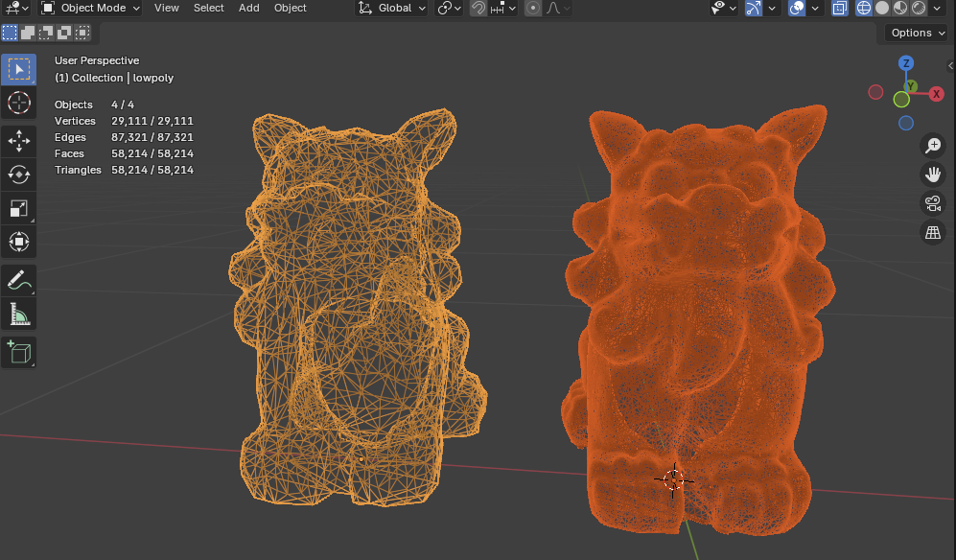Click the Faces '58,214 / 58,214' statistic
956x560 pixels.
(x=152, y=153)
